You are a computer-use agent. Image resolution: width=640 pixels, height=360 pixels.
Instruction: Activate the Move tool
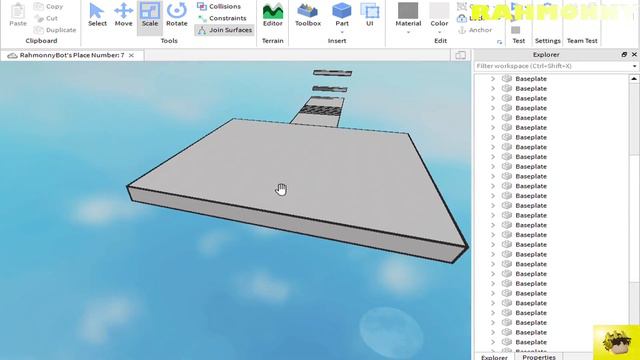pyautogui.click(x=123, y=15)
